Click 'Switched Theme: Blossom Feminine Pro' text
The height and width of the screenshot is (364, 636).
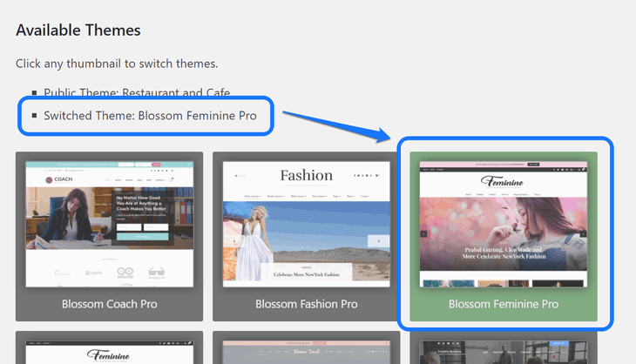(150, 116)
